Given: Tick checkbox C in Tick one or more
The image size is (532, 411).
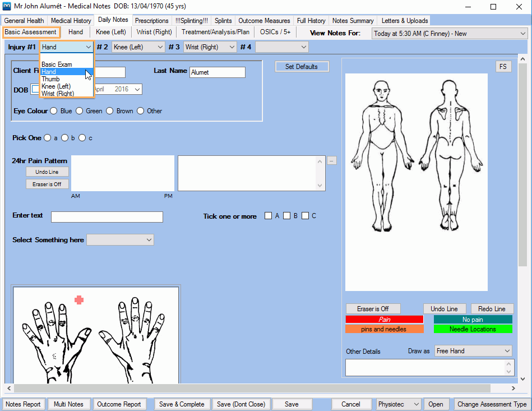Looking at the screenshot, I should (305, 216).
